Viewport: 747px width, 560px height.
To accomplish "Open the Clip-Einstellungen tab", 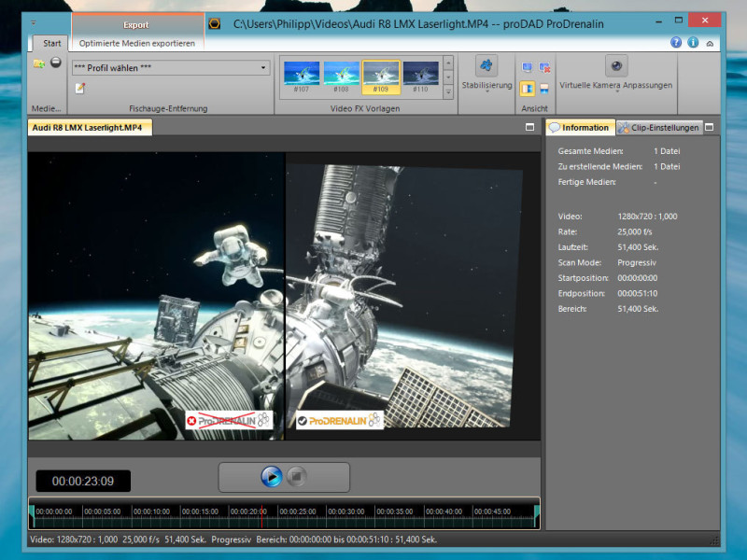I will pos(659,128).
